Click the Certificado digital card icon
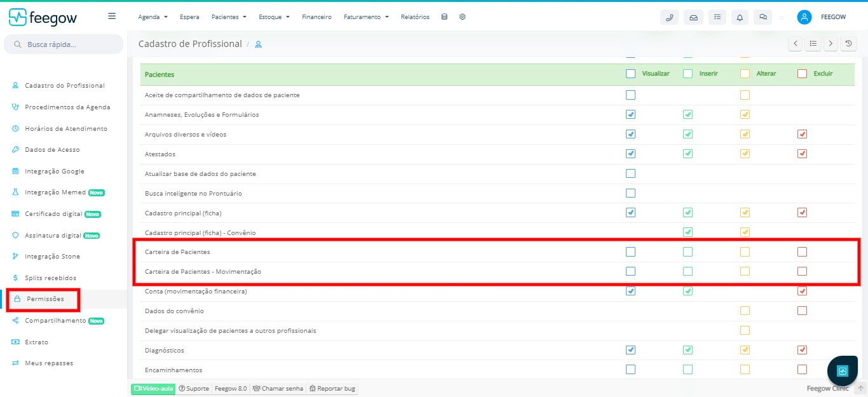The image size is (868, 397). click(x=16, y=213)
